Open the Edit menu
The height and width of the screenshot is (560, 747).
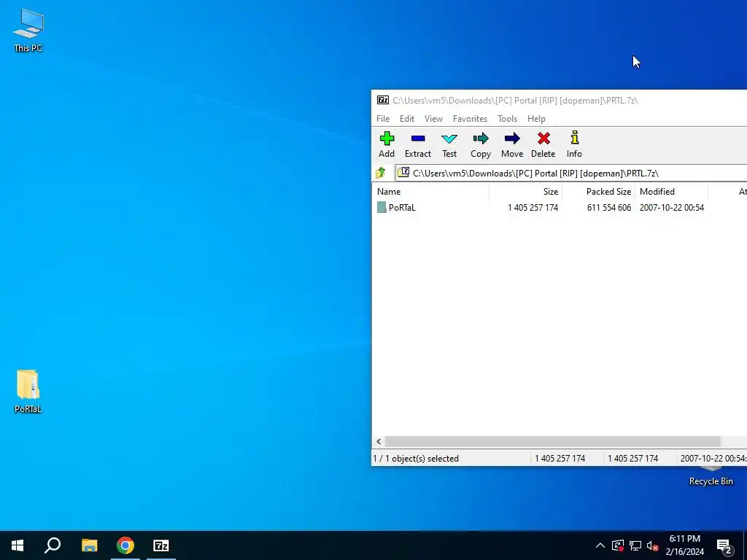(406, 119)
